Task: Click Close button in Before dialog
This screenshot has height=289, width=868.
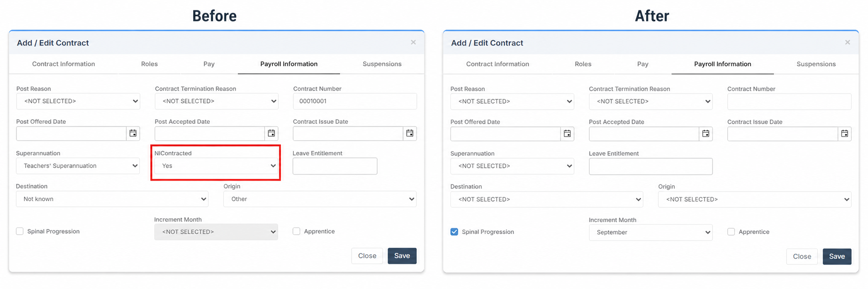Action: 367,256
